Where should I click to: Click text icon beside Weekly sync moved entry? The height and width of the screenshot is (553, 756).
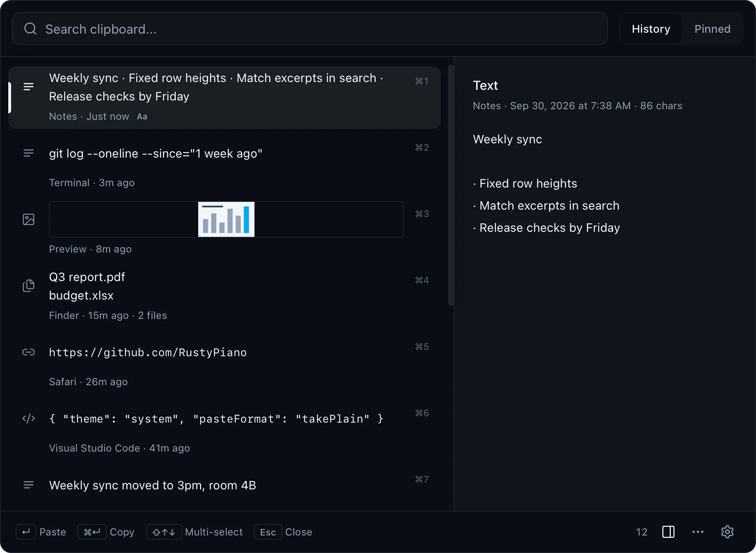click(x=29, y=485)
